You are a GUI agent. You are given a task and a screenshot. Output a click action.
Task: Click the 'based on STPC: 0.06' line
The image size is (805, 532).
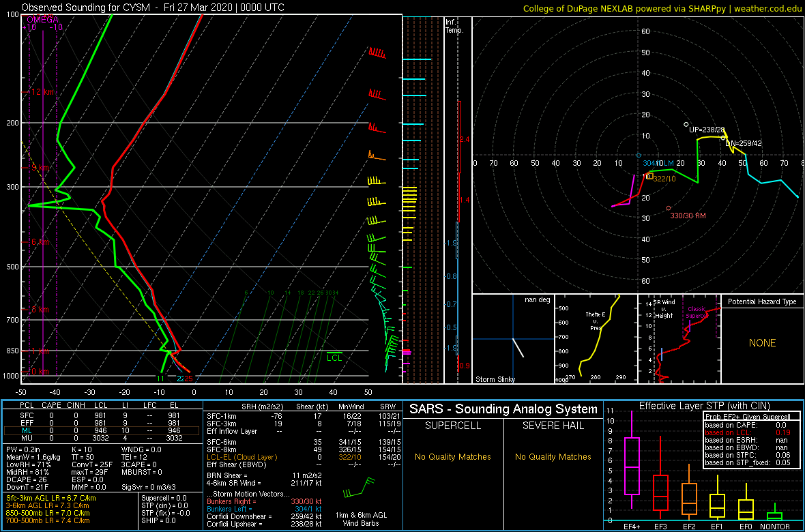748,456
